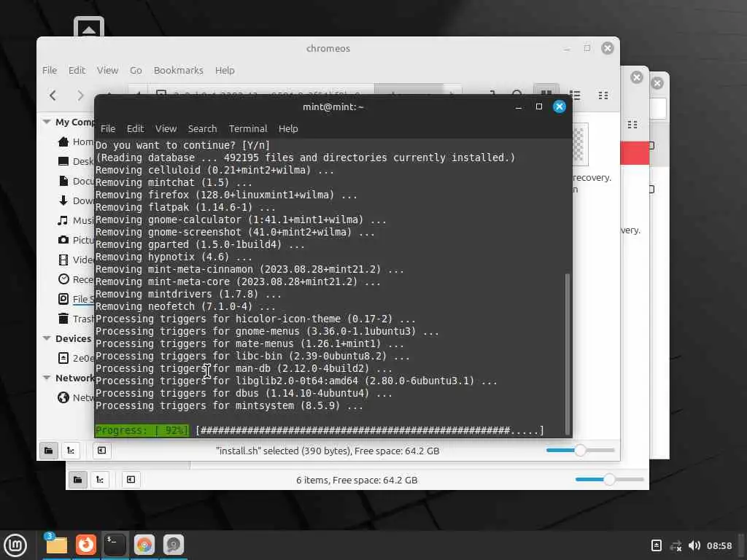Open the chromeos window's File menu
The width and height of the screenshot is (747, 560).
click(50, 71)
